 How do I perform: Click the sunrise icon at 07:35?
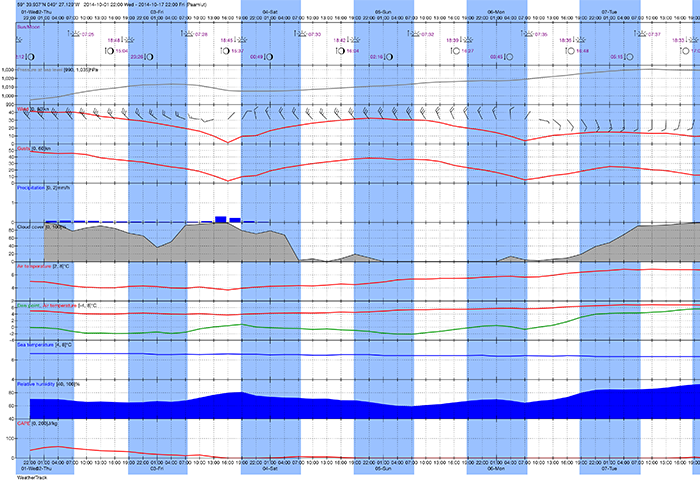tap(528, 33)
